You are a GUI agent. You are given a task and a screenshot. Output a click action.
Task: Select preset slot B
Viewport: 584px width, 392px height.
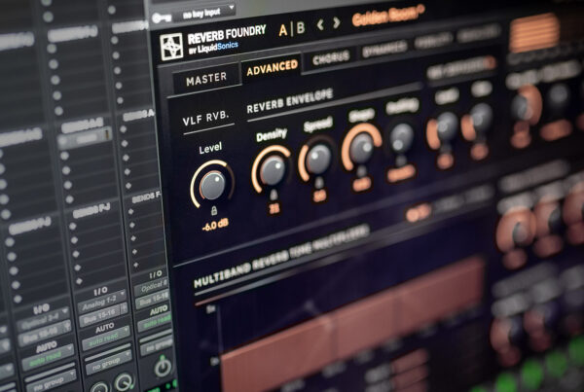300,27
